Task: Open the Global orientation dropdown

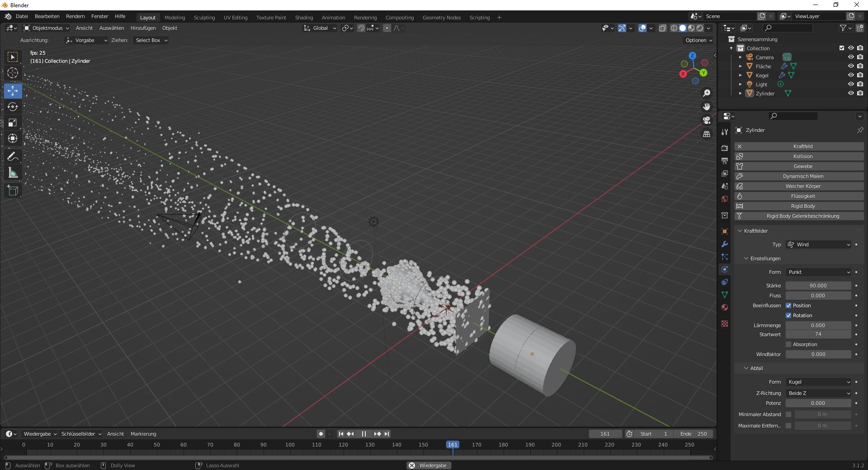Action: (320, 28)
